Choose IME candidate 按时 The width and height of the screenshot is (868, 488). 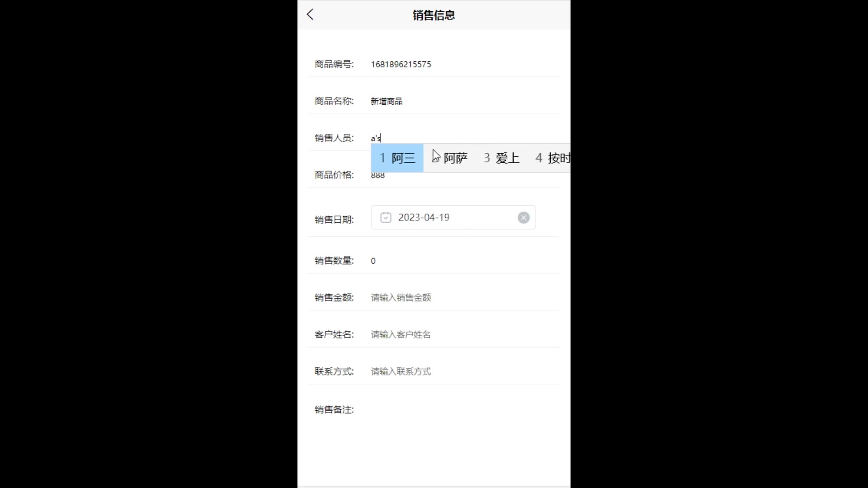552,158
